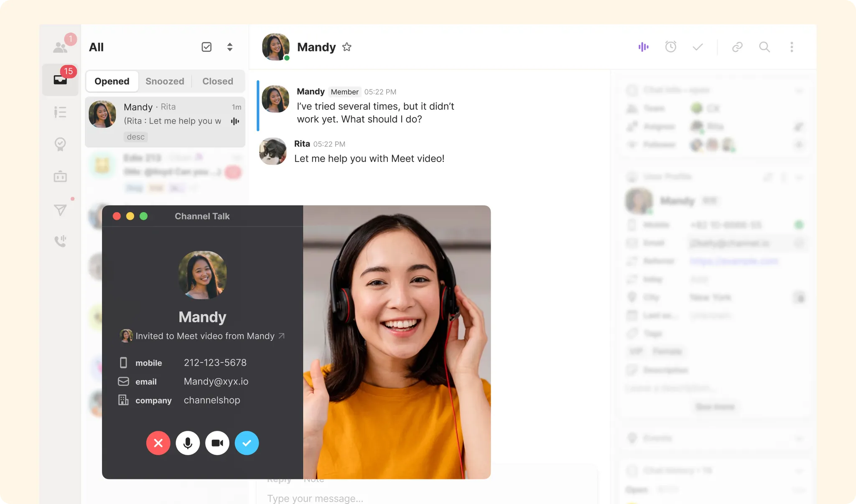This screenshot has width=856, height=504.
Task: Switch to the Snoozed tab
Action: point(165,81)
